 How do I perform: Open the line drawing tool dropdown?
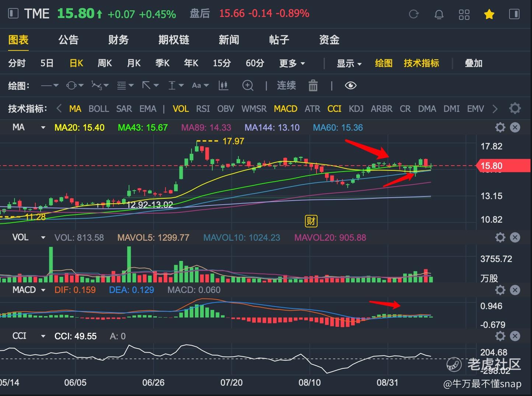point(50,86)
